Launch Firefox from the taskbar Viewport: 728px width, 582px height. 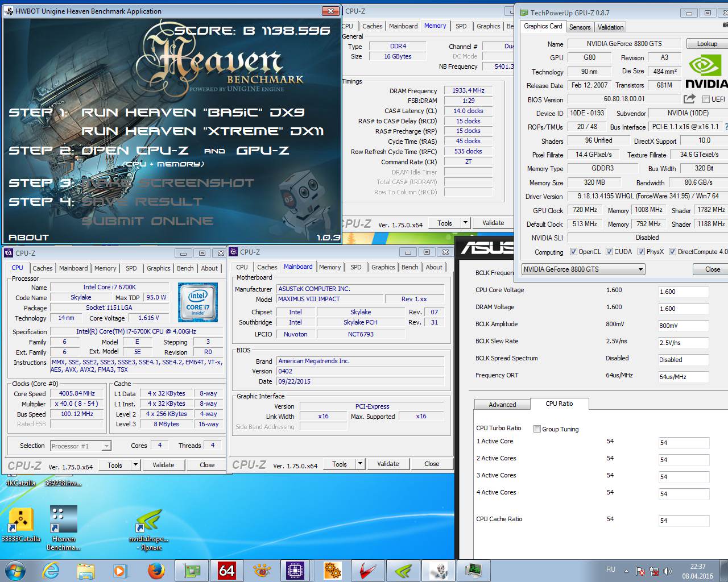[x=156, y=570]
